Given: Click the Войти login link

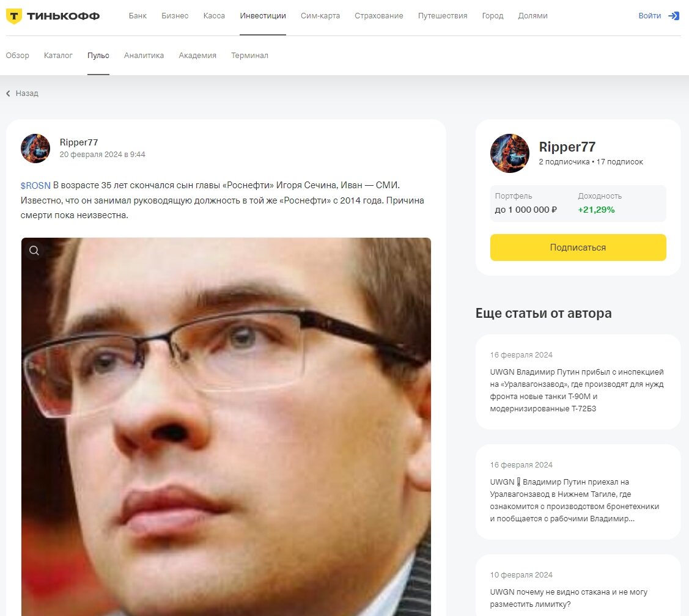Looking at the screenshot, I should [x=649, y=16].
